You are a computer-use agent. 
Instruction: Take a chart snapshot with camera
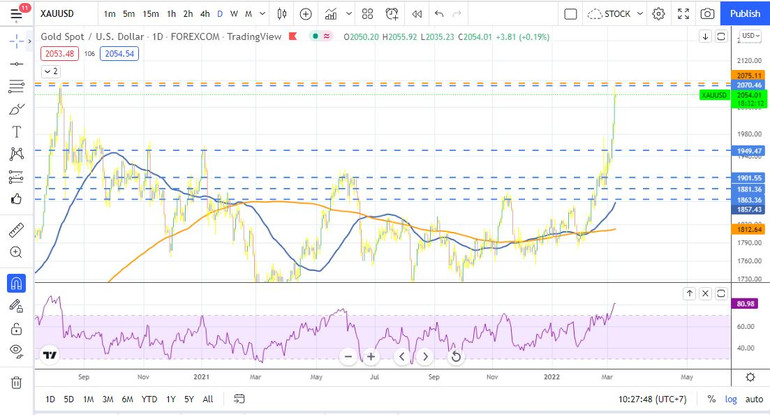pyautogui.click(x=707, y=14)
